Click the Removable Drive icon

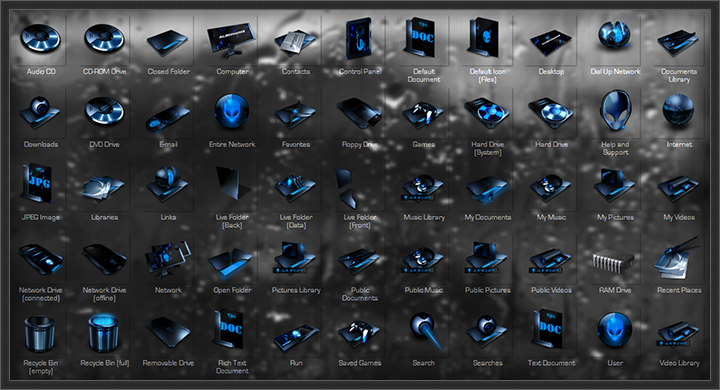point(168,332)
